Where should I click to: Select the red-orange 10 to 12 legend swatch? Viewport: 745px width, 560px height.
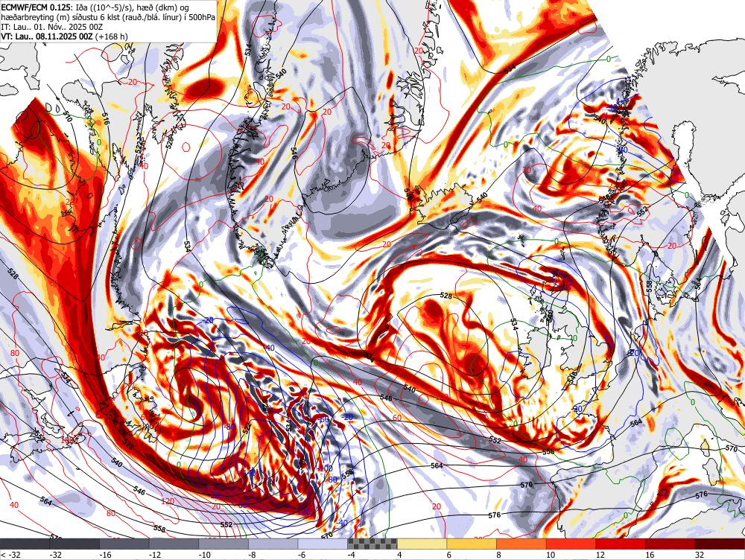pyautogui.click(x=571, y=544)
